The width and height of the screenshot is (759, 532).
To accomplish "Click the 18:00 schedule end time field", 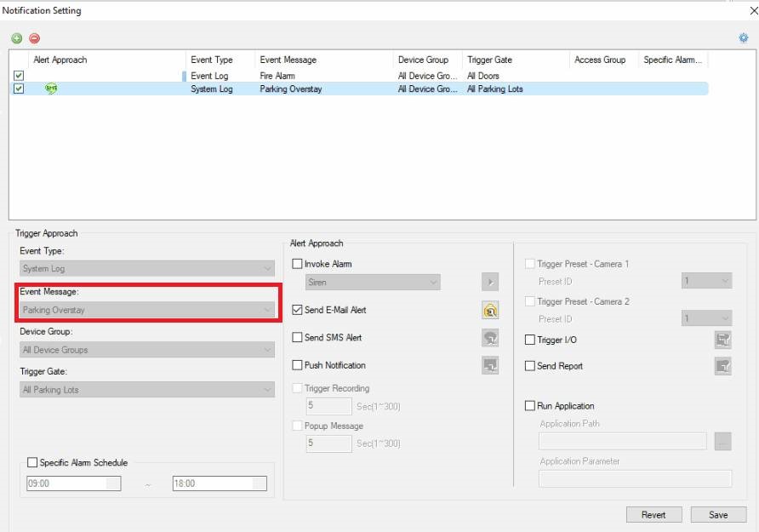I will click(220, 483).
